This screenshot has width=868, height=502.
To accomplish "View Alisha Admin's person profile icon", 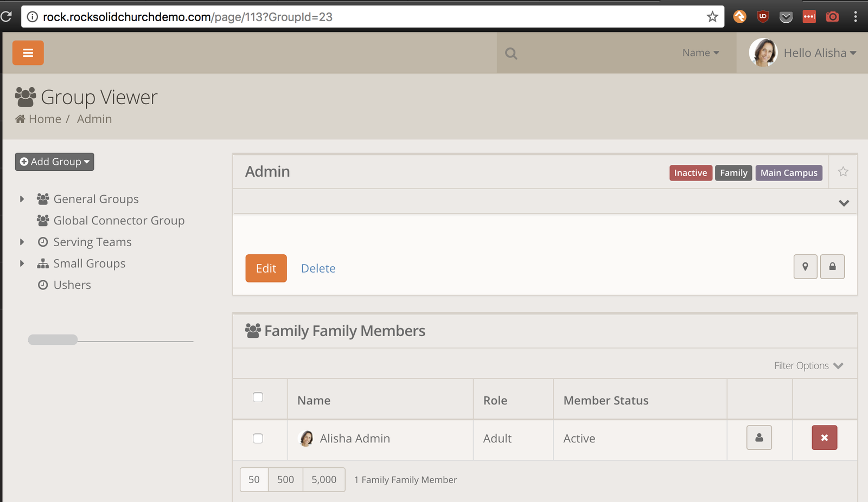I will tap(759, 438).
